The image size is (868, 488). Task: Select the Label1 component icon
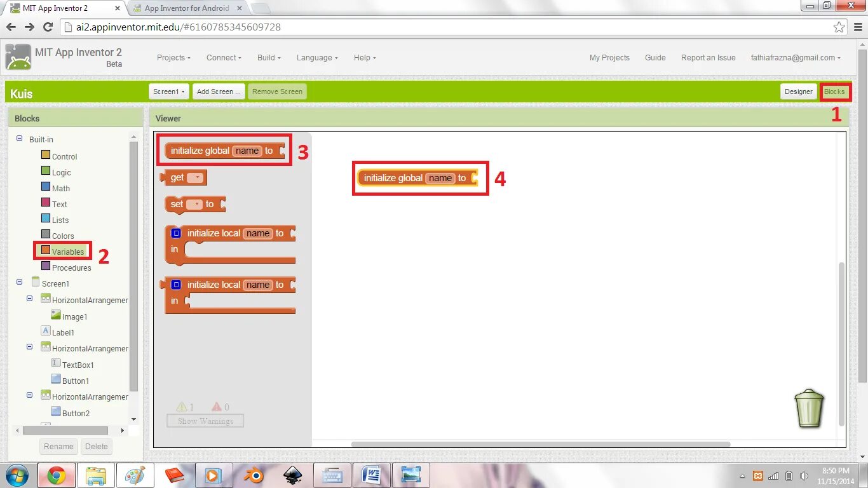(x=46, y=330)
